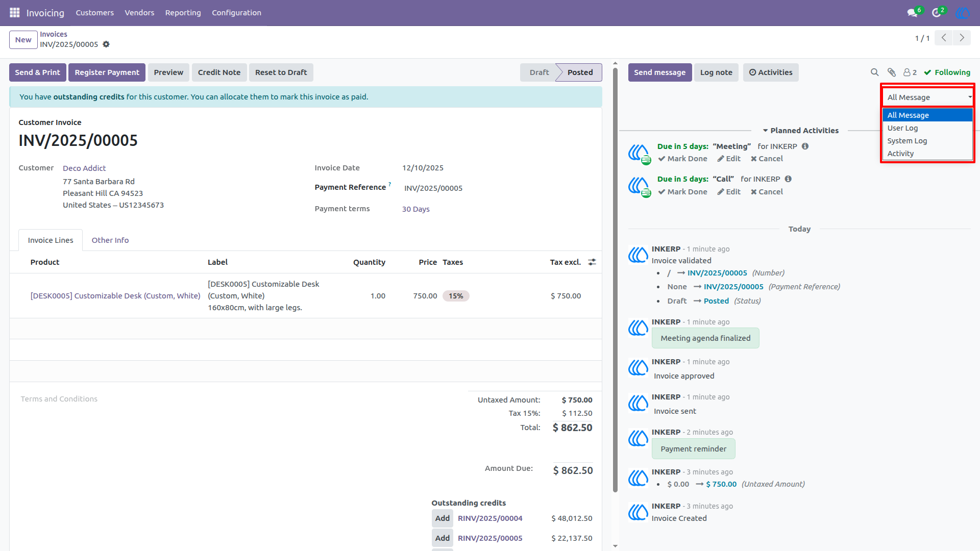Go to previous record arrow
This screenshot has height=551, width=980.
(x=944, y=38)
